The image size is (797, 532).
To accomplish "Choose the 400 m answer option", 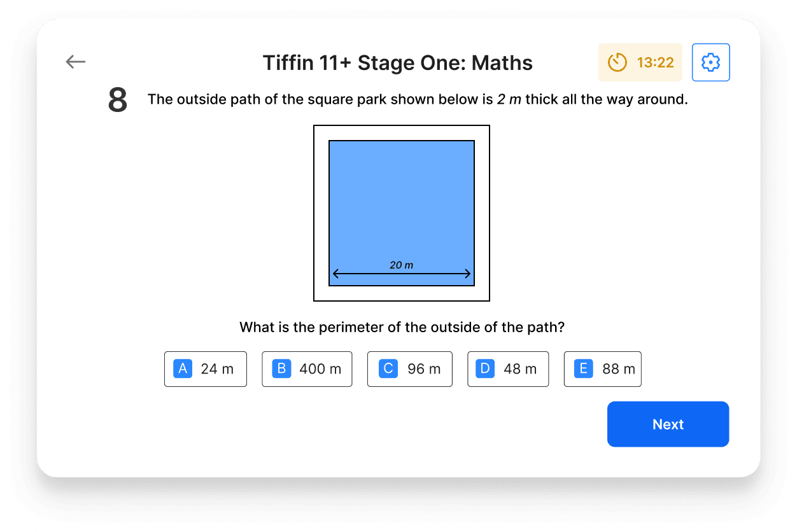I will 307,369.
